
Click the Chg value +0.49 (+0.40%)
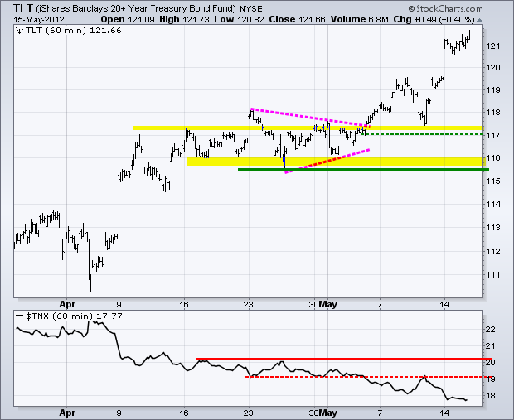[444, 20]
